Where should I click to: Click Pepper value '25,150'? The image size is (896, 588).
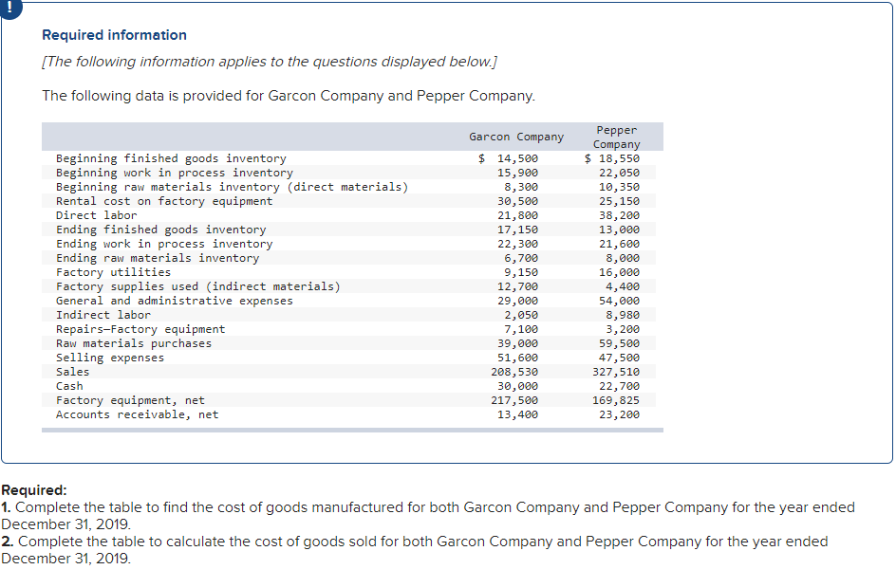coord(619,201)
